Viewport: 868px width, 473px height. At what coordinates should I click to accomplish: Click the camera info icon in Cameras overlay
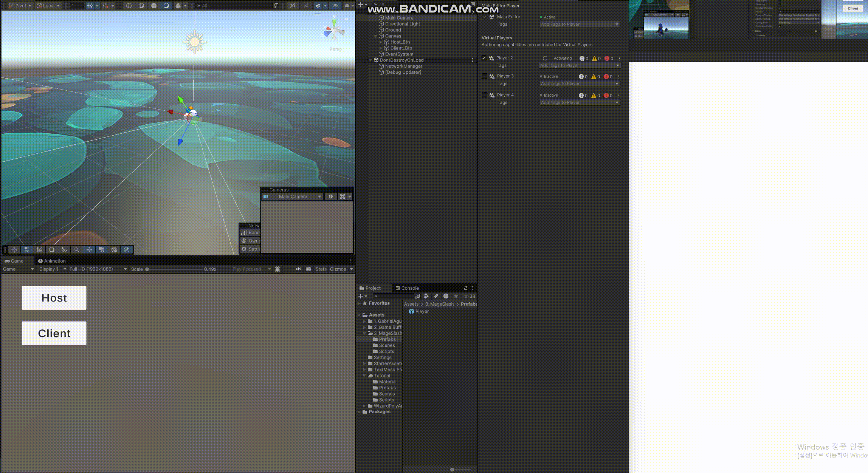tap(331, 196)
